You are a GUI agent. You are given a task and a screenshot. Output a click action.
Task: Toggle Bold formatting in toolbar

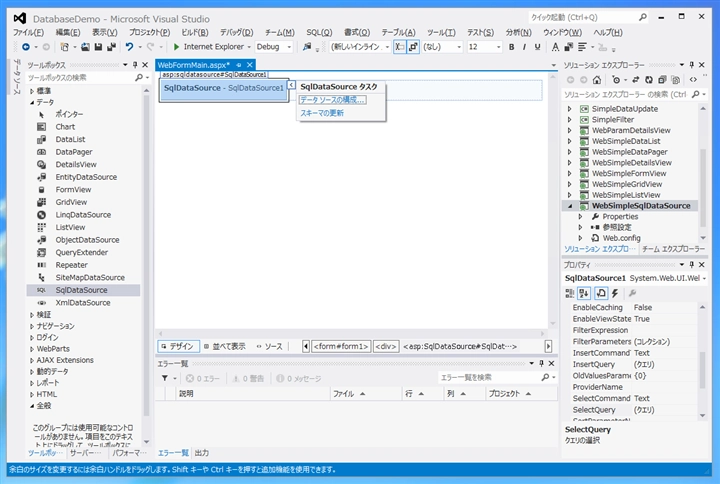512,47
